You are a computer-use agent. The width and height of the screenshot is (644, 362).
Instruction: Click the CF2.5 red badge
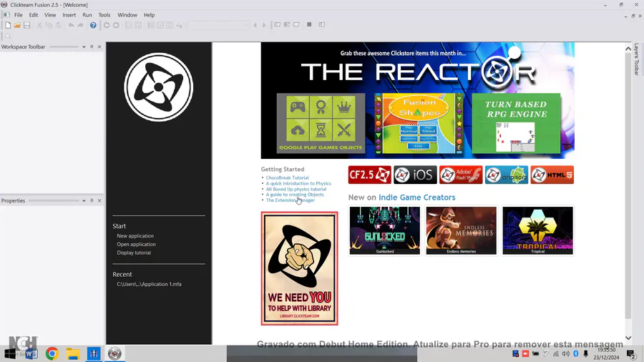click(x=369, y=175)
